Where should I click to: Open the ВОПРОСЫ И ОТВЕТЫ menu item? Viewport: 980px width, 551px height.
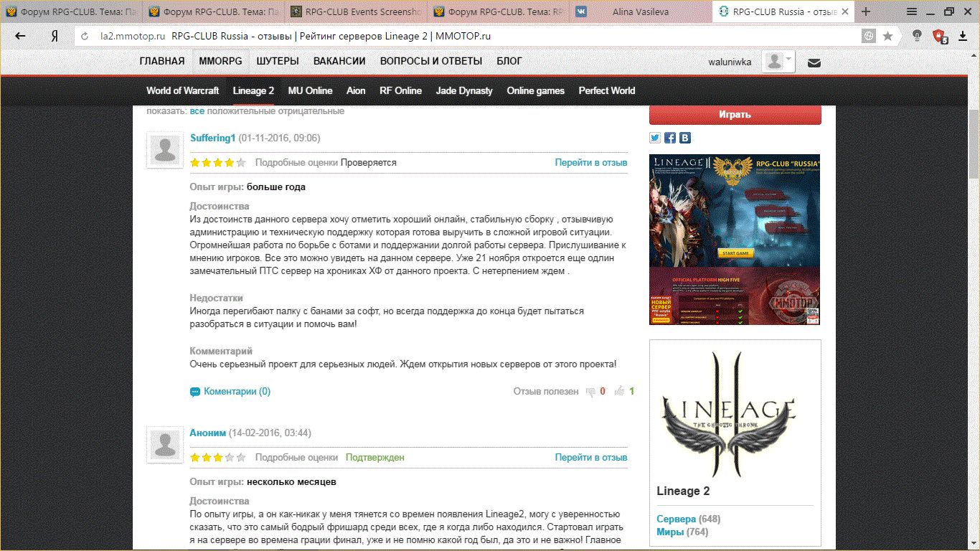pos(431,62)
